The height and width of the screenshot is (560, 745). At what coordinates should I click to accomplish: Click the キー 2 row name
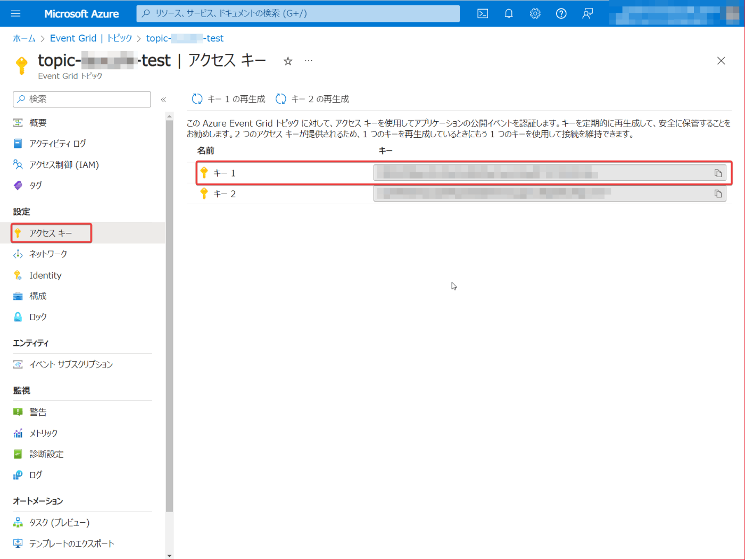click(x=224, y=194)
